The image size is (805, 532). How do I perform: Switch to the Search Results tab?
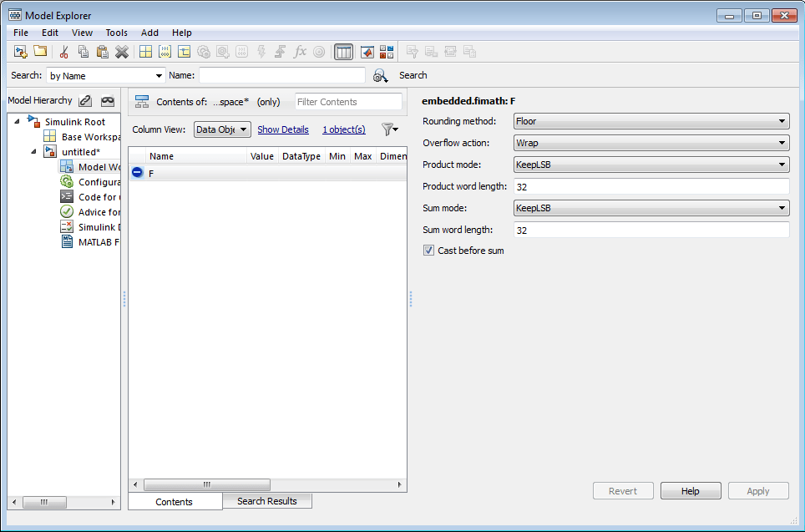pyautogui.click(x=267, y=501)
